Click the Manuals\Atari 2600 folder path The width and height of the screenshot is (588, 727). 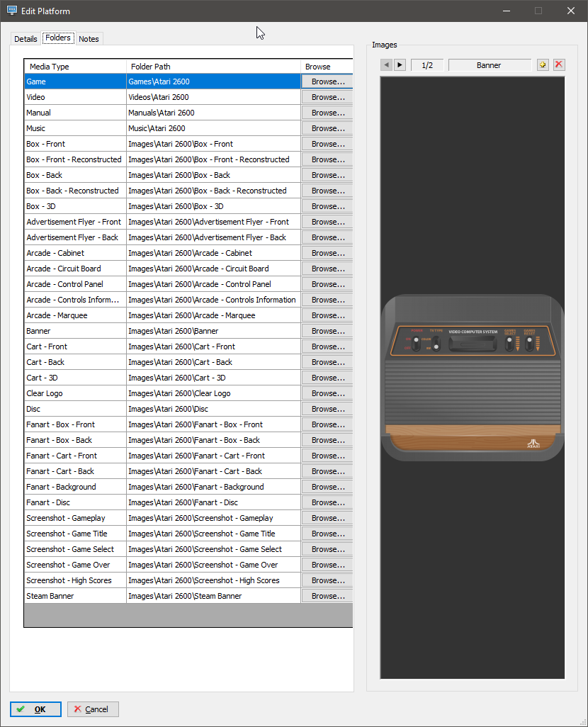214,113
